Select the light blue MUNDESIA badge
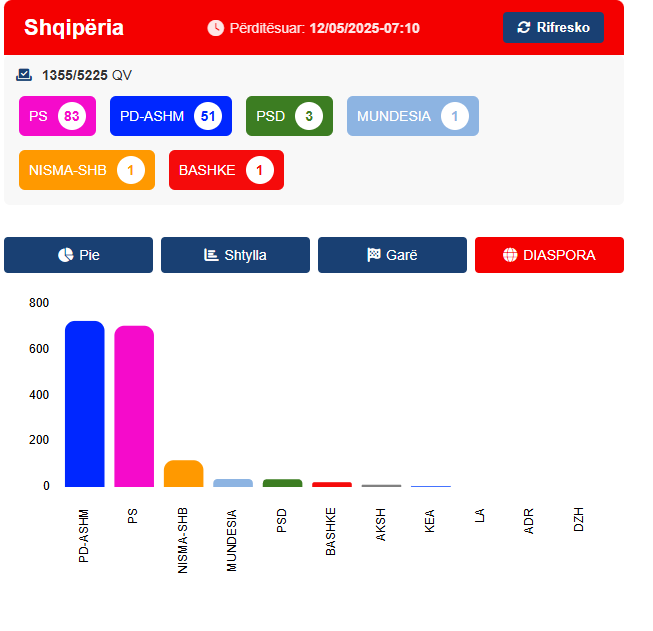This screenshot has width=653, height=631. [x=413, y=116]
